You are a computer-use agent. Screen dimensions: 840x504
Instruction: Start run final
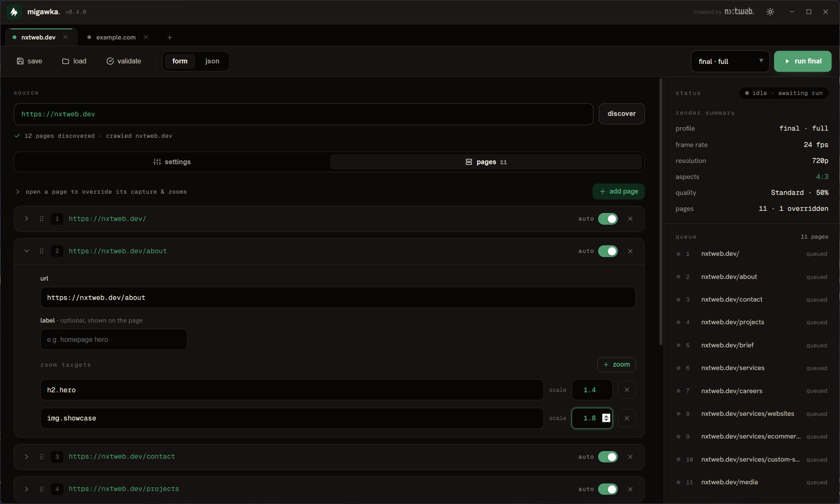click(803, 61)
